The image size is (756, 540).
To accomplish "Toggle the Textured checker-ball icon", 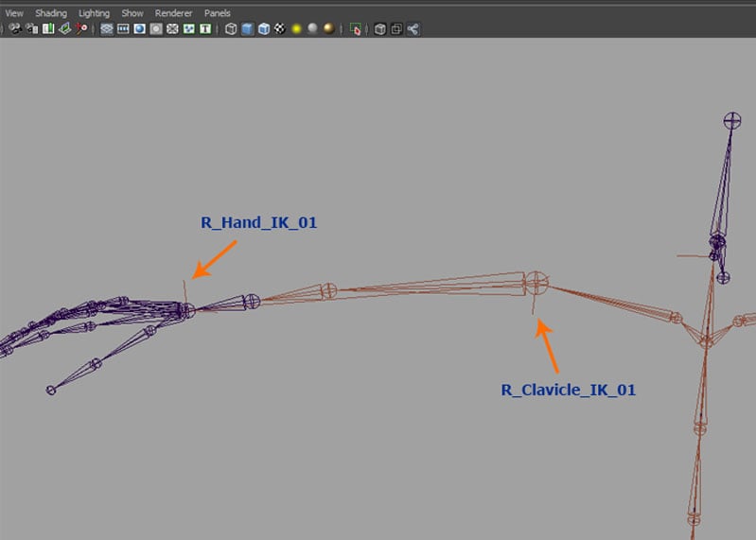I will tap(280, 29).
